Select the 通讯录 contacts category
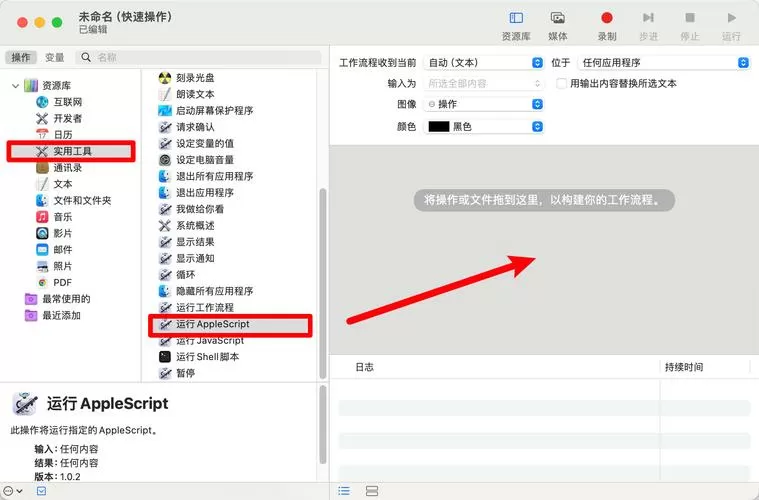This screenshot has height=500, width=759. coord(59,167)
